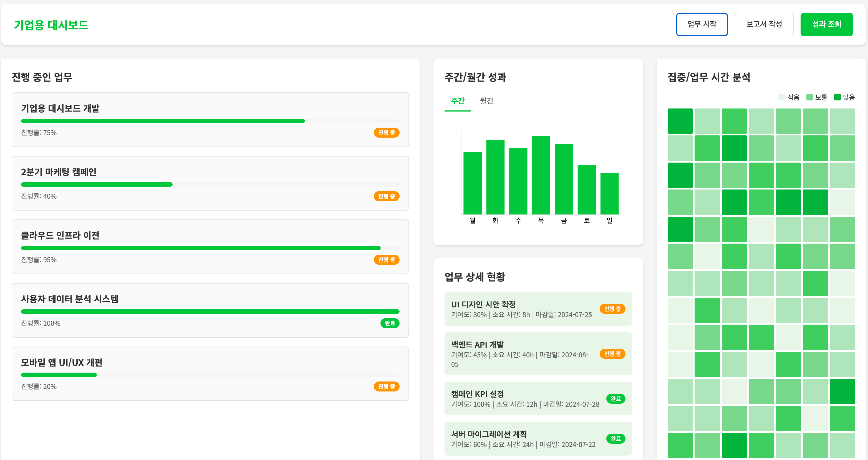
Task: Click the 보고서 작성 button
Action: (764, 24)
